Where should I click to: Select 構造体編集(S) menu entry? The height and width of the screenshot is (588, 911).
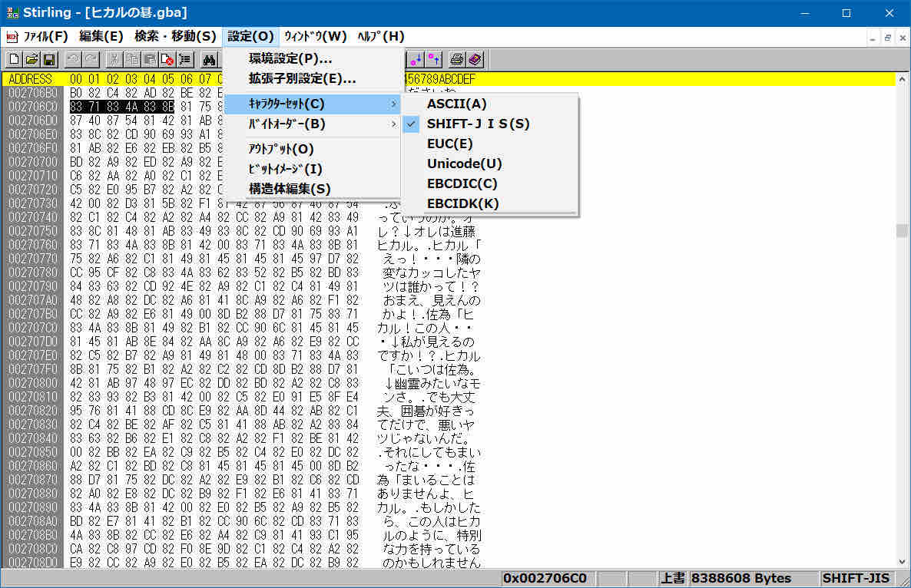[313, 189]
